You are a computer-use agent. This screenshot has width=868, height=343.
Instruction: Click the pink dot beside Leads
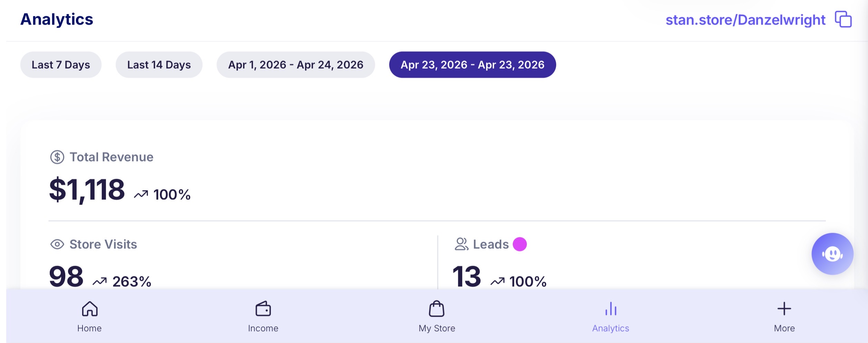[520, 244]
